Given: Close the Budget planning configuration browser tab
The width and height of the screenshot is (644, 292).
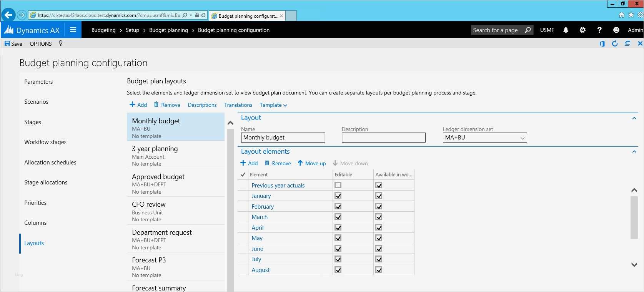Looking at the screenshot, I should click(281, 16).
